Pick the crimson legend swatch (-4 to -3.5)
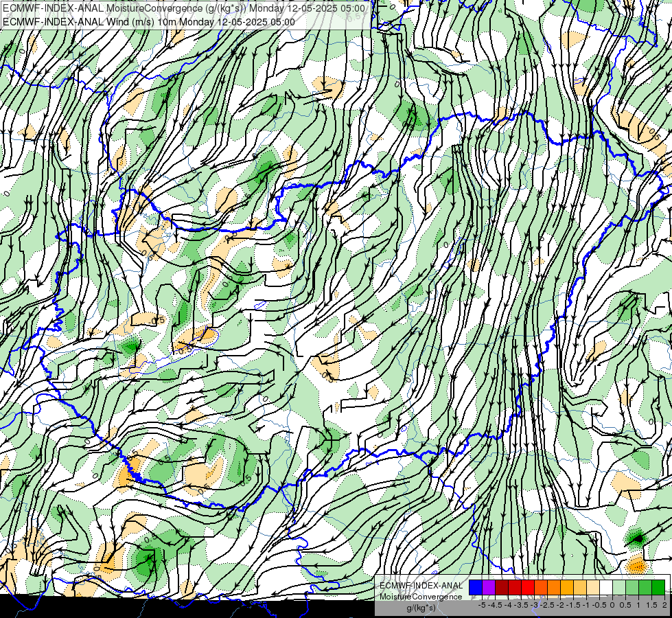 pos(515,587)
